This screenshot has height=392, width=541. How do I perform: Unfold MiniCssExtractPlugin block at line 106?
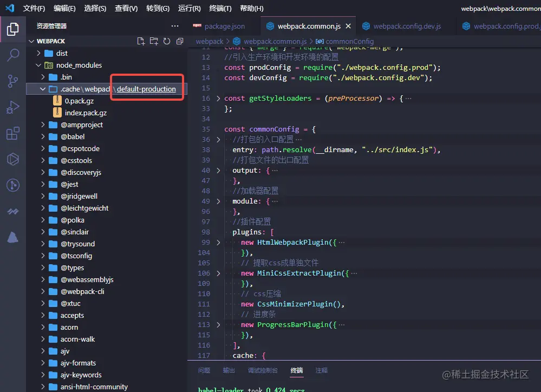click(218, 273)
